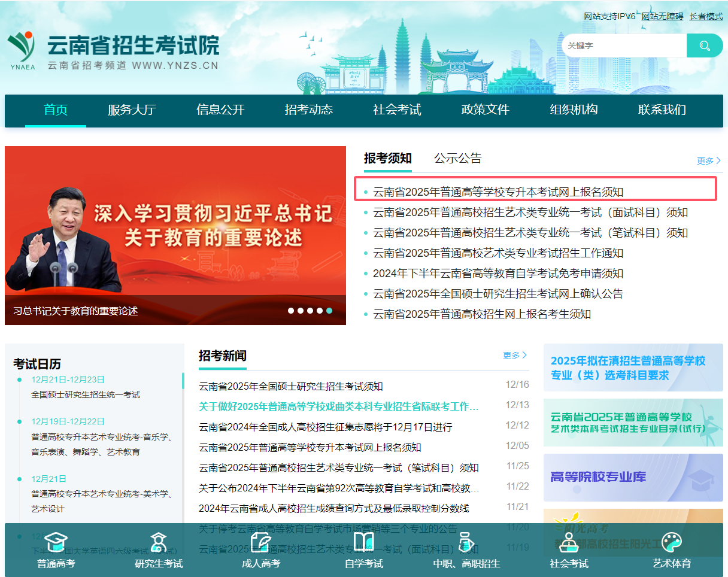The image size is (728, 577).
Task: Open 社会考试 icon in bottom bar
Action: [569, 542]
